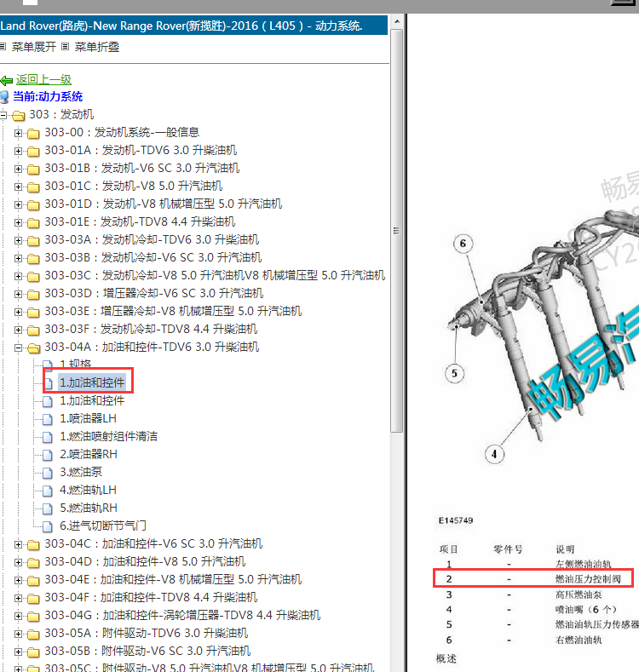Click folder icon of 303-03C entry
The image size is (639, 672).
click(33, 277)
